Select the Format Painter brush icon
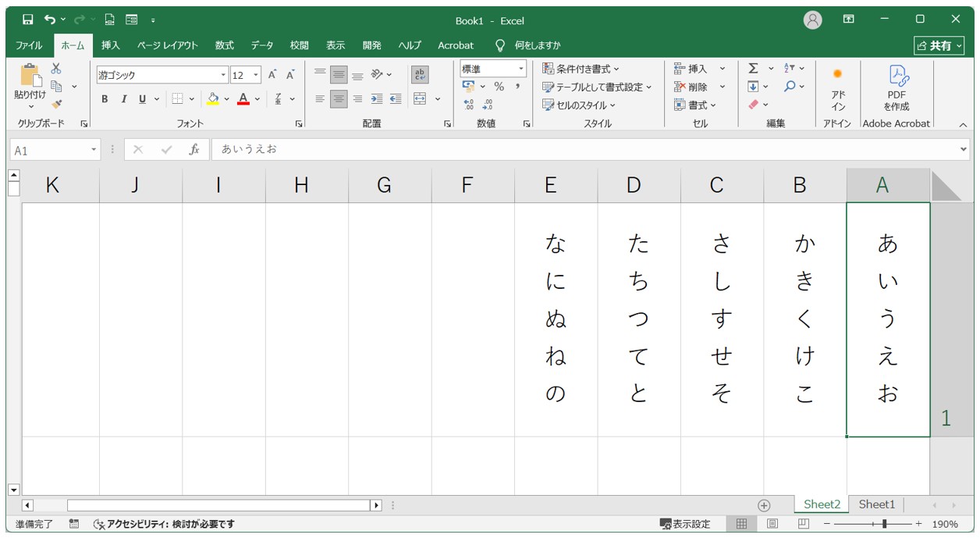The height and width of the screenshot is (538, 980). pos(56,104)
